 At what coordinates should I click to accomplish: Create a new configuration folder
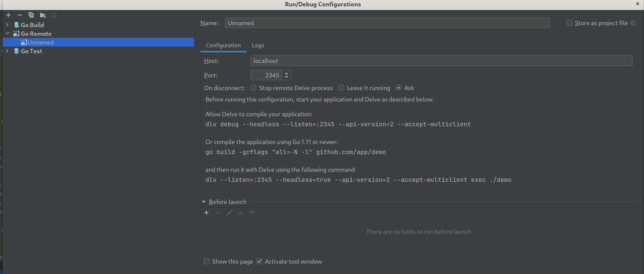coord(42,15)
